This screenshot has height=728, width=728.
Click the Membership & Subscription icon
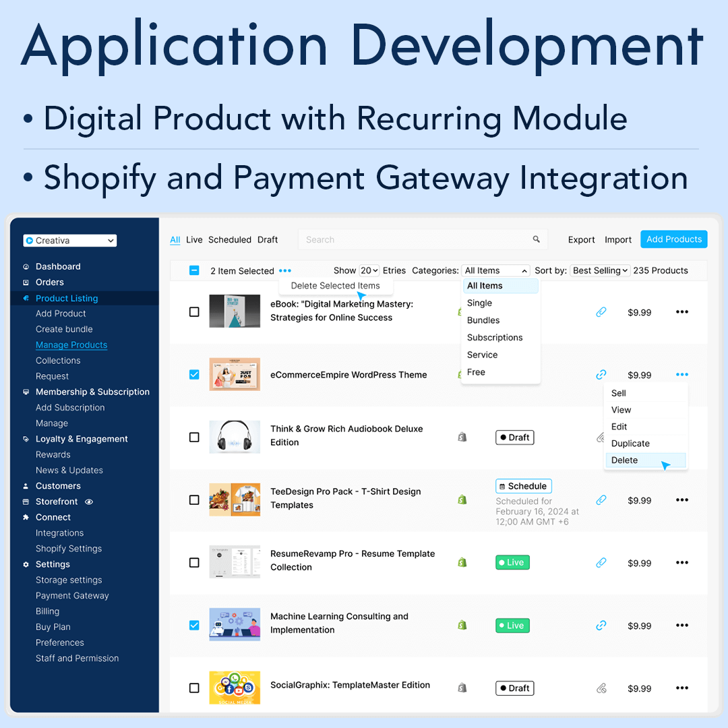[x=26, y=392]
